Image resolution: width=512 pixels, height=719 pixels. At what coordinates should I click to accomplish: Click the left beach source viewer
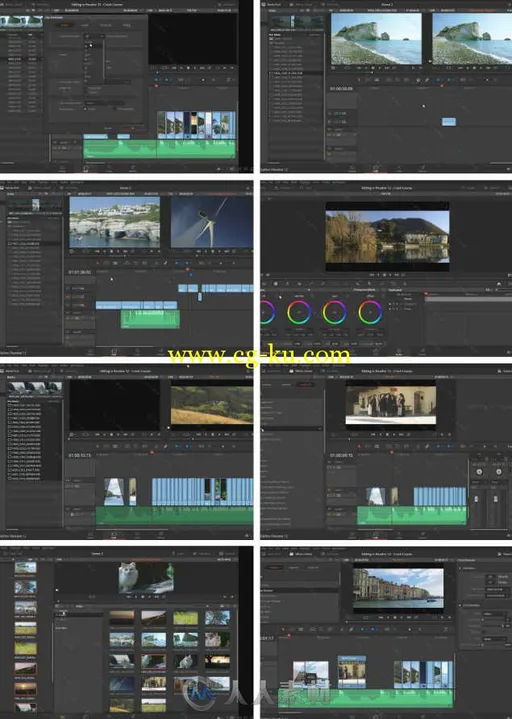click(376, 39)
